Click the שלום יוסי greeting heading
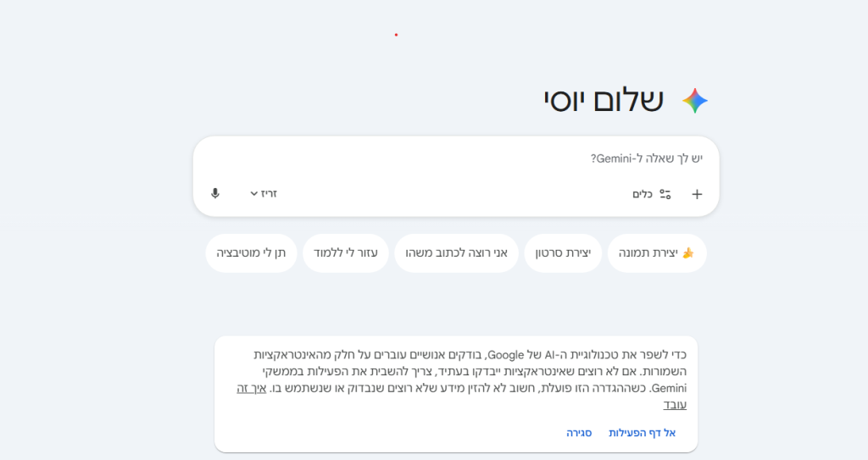The height and width of the screenshot is (460, 868). [604, 101]
